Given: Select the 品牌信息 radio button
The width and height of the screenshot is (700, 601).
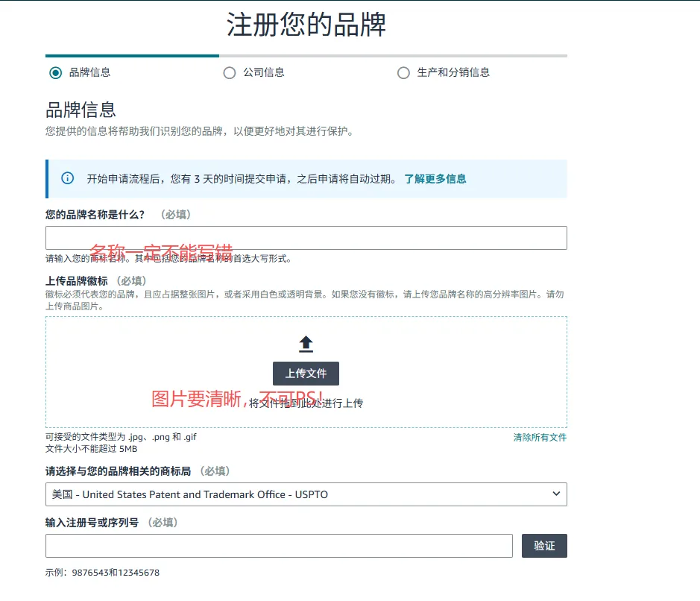Looking at the screenshot, I should [55, 72].
